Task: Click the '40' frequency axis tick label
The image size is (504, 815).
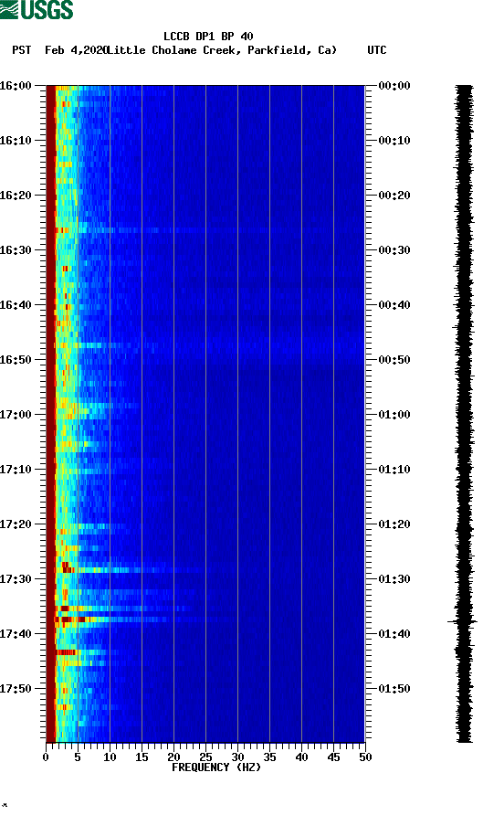Action: [301, 757]
